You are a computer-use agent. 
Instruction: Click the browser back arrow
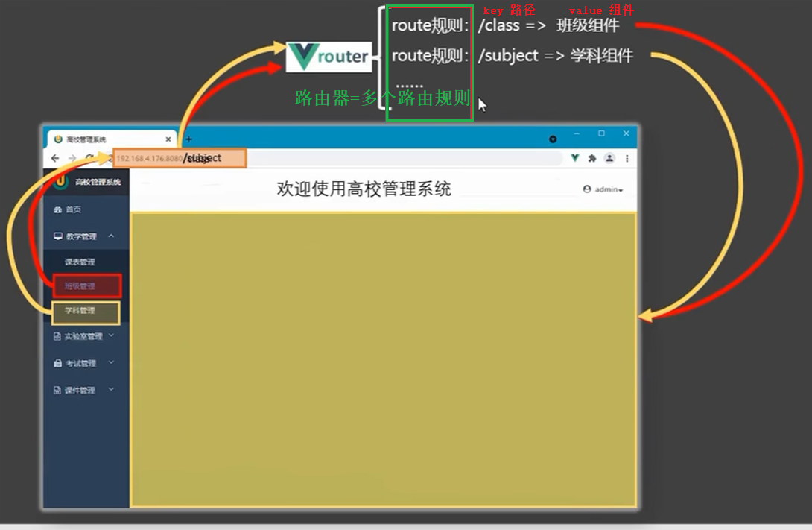coord(56,158)
